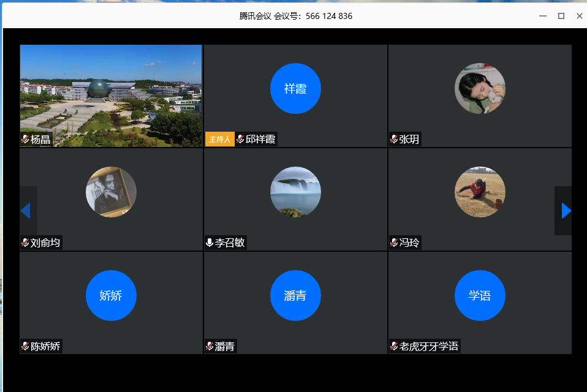This screenshot has height=392, width=587.
Task: Click the muted mic icon beside 陈娇娇
Action: 25,347
